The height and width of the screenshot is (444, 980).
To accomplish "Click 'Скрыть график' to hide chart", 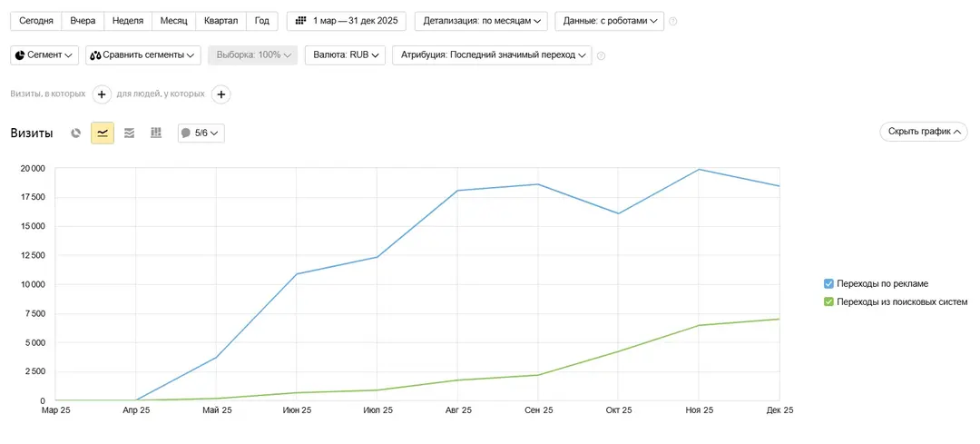I will pos(923,132).
